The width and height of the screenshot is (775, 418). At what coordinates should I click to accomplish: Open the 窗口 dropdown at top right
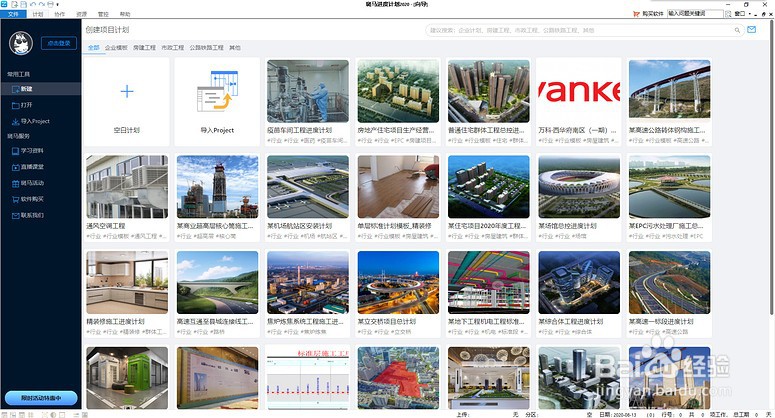(x=743, y=14)
